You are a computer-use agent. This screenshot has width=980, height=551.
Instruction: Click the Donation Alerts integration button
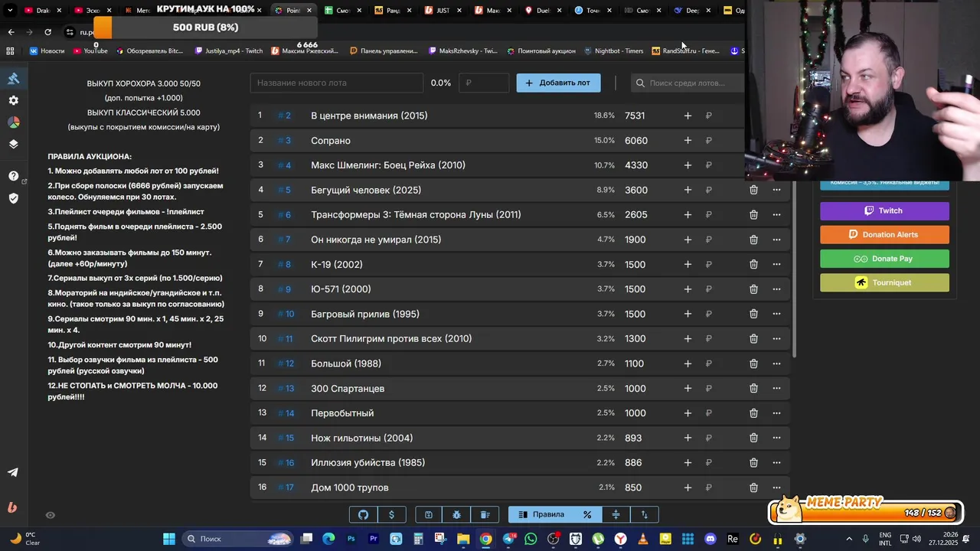[x=884, y=234]
